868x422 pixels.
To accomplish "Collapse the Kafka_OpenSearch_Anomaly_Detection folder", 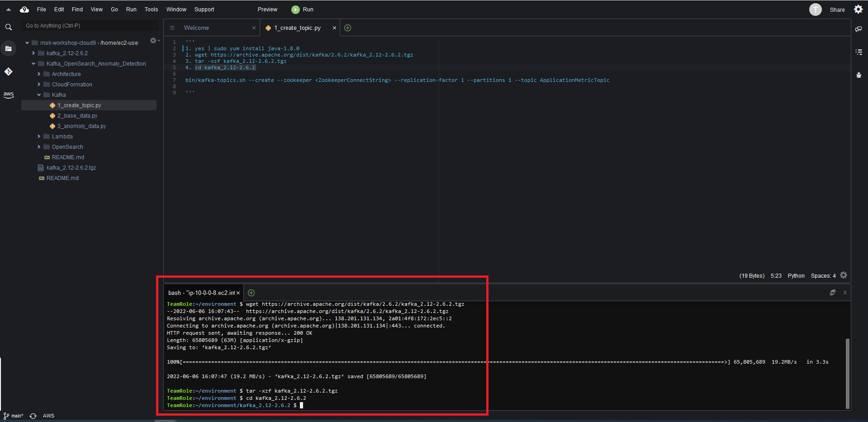I will pos(33,64).
